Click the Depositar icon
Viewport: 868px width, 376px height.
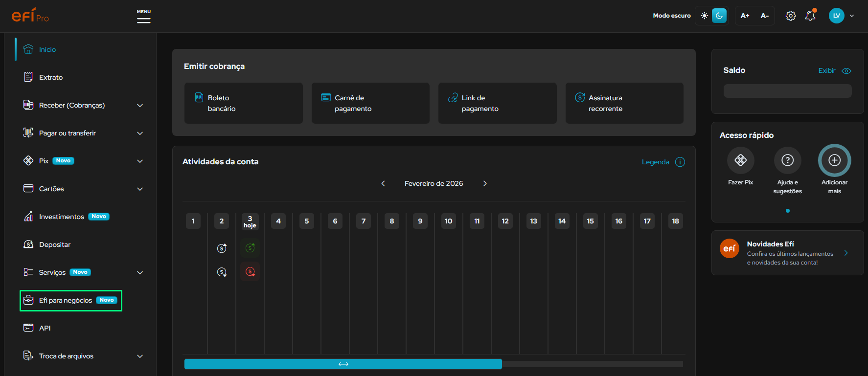pos(28,244)
